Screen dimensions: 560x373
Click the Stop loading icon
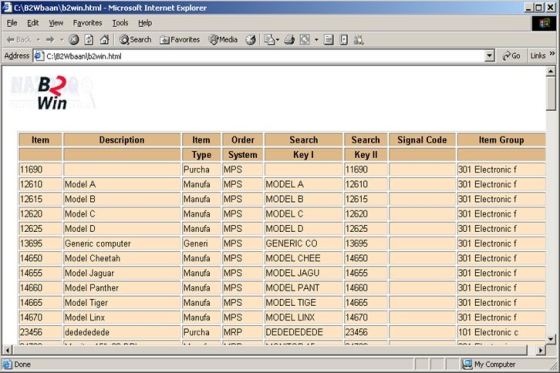click(x=74, y=40)
